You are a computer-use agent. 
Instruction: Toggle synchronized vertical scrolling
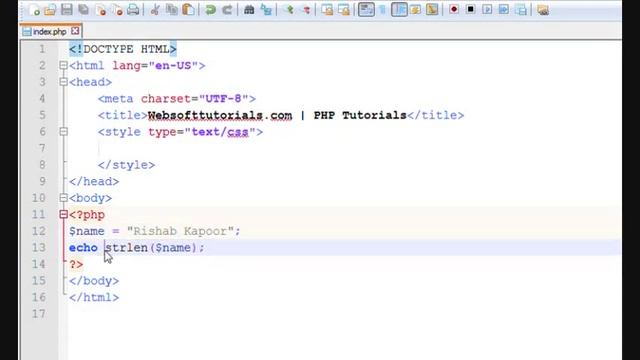(327, 9)
